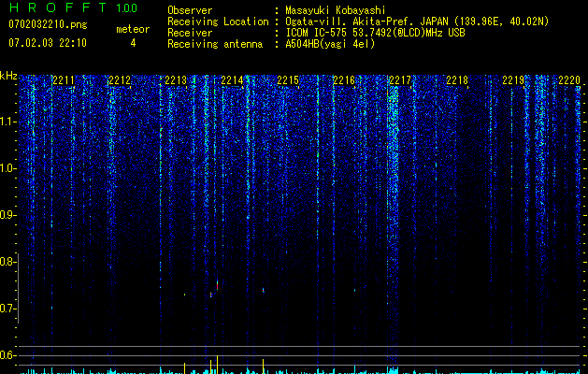
Task: Click the HROFFT 1.0.0 title text
Action: tap(73, 7)
